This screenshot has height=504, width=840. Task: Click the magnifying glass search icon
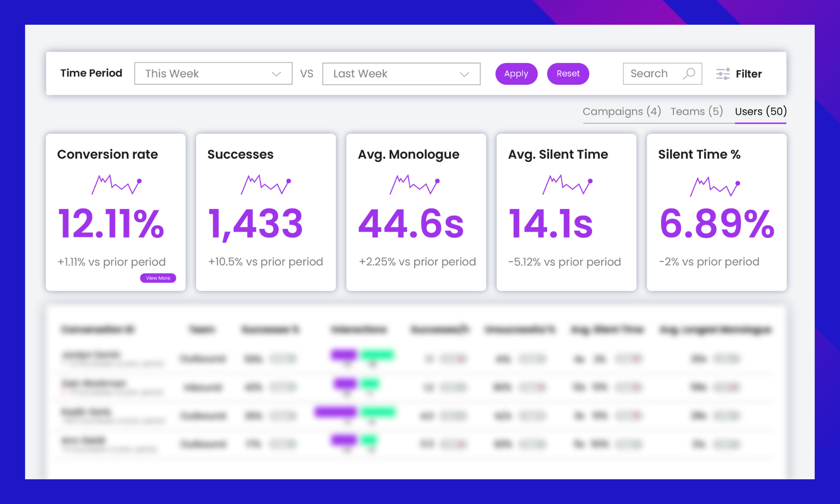(x=689, y=74)
